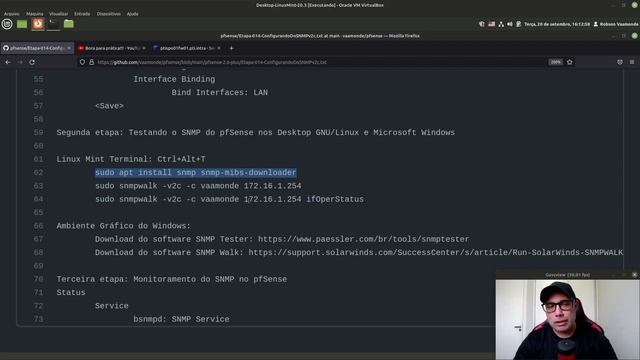
Task: Launch the Terminal from the panel
Action: pyautogui.click(x=53, y=24)
